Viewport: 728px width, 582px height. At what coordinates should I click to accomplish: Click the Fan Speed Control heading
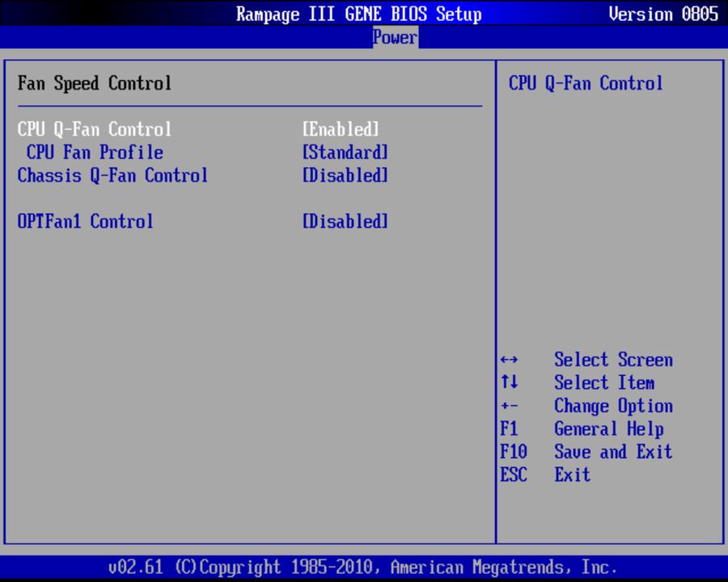click(x=95, y=83)
